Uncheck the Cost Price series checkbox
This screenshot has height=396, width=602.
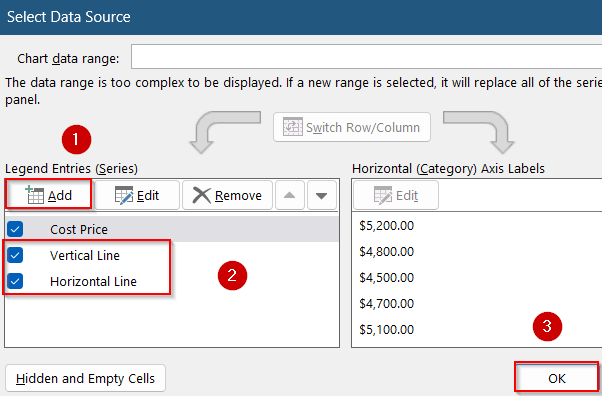point(15,229)
